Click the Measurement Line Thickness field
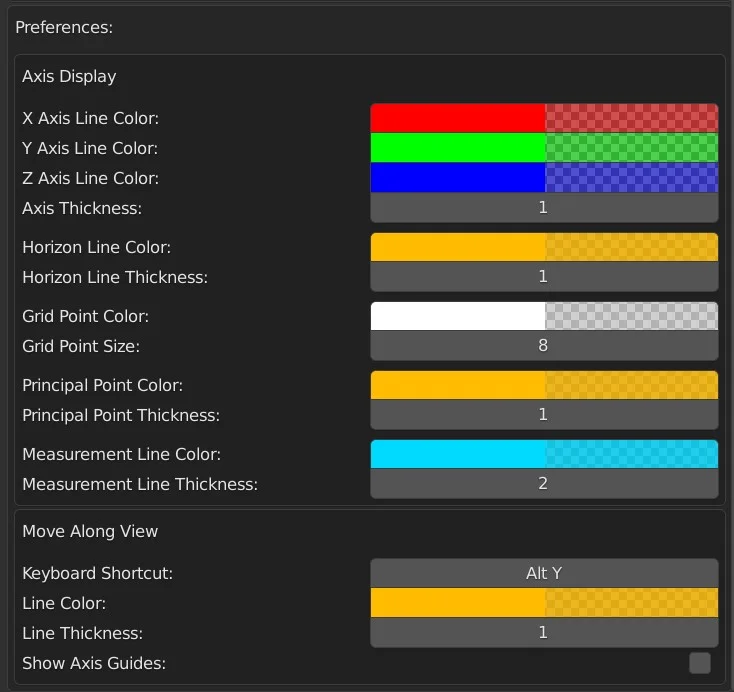Viewport: 734px width, 692px height. click(x=544, y=484)
